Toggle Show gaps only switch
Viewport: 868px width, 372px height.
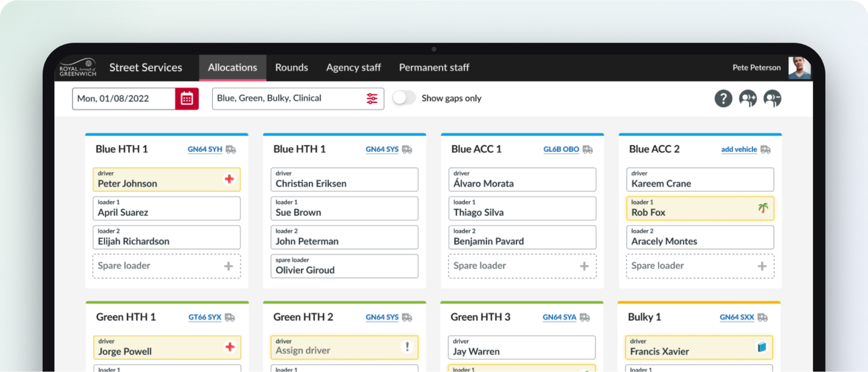404,98
